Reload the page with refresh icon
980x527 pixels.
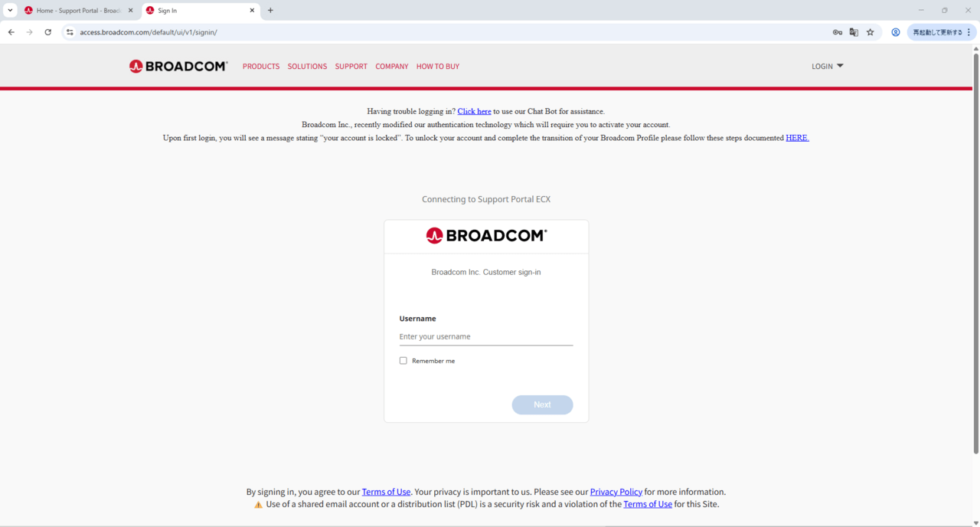point(48,32)
